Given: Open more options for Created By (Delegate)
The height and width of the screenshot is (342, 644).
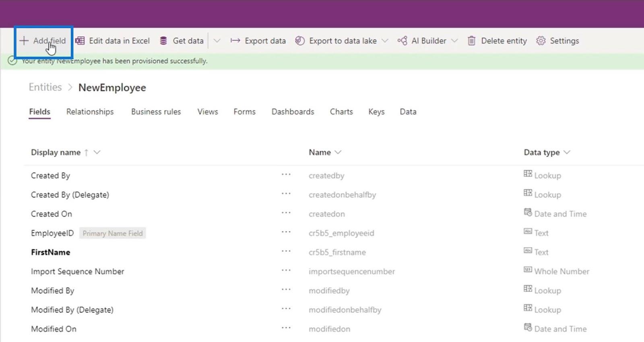Looking at the screenshot, I should [x=286, y=194].
